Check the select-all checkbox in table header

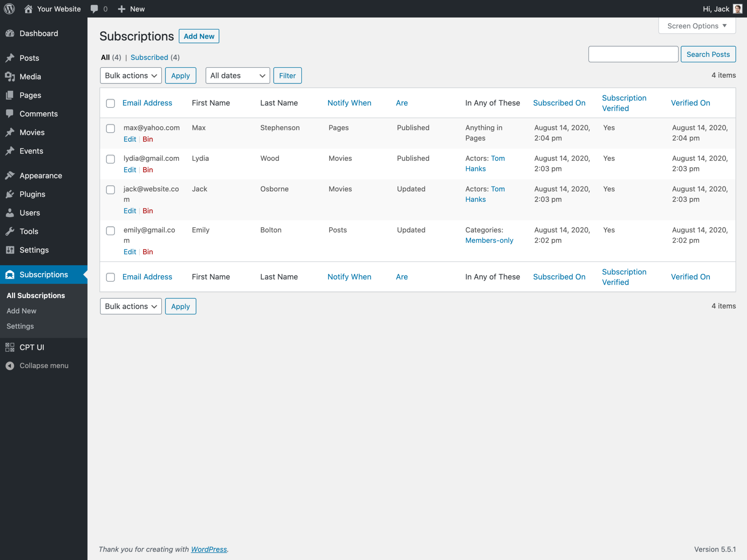(111, 103)
